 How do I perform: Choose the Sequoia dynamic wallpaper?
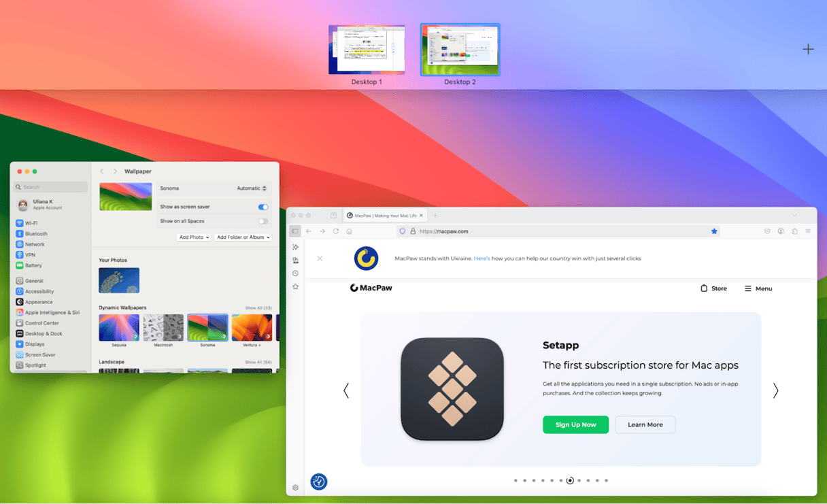tap(119, 328)
